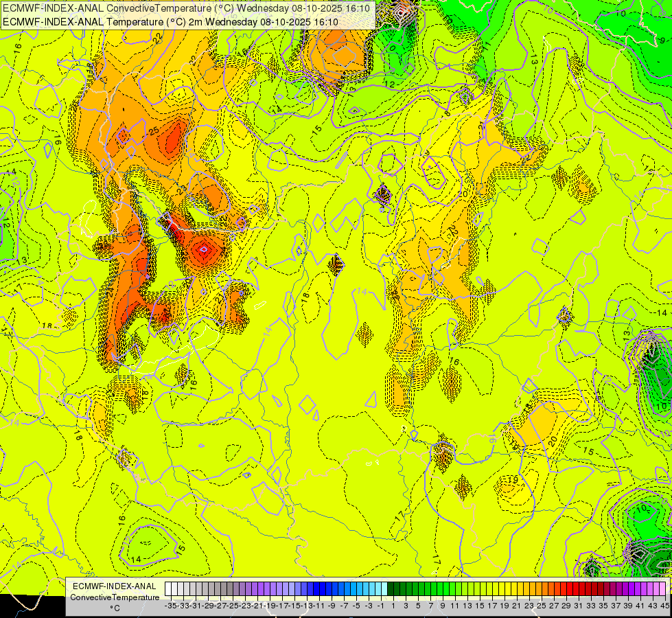The width and height of the screenshot is (672, 618).
Task: Click the legend scale value '45'
Action: pyautogui.click(x=664, y=606)
